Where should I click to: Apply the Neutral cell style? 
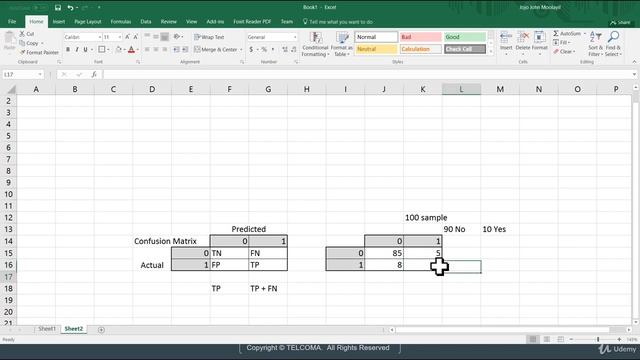coord(376,49)
